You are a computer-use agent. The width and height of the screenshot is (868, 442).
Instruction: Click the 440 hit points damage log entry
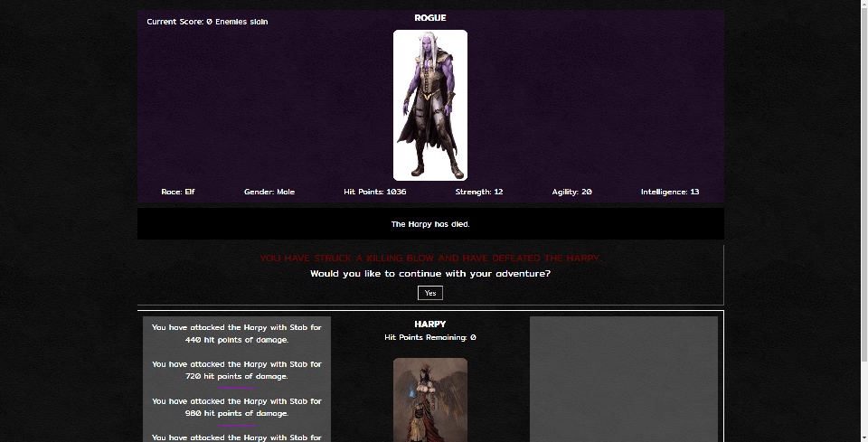236,334
